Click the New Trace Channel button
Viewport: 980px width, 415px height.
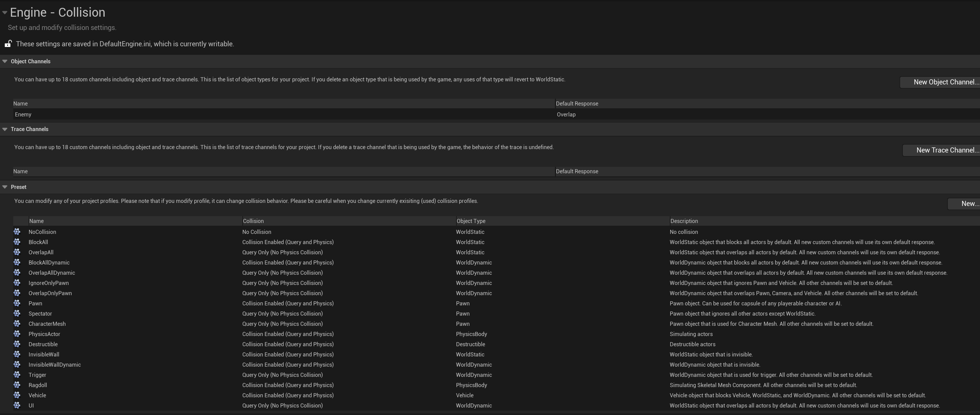click(941, 150)
